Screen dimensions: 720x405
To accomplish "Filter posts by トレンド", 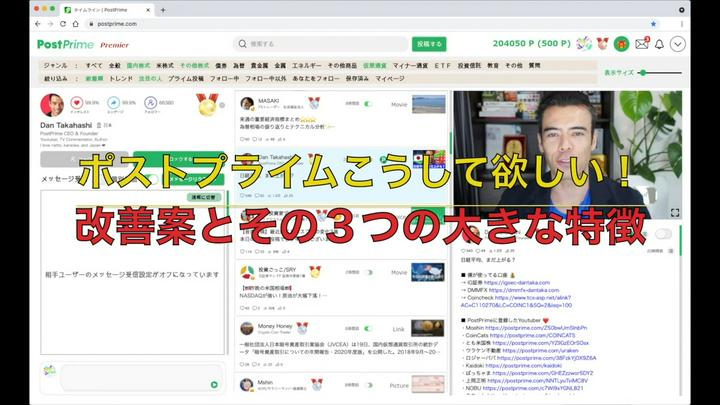I will tap(121, 79).
